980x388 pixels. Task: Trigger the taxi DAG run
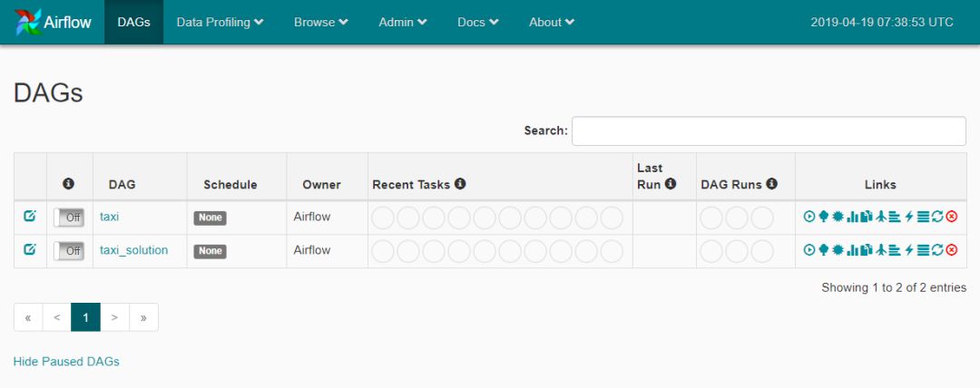pyautogui.click(x=809, y=216)
